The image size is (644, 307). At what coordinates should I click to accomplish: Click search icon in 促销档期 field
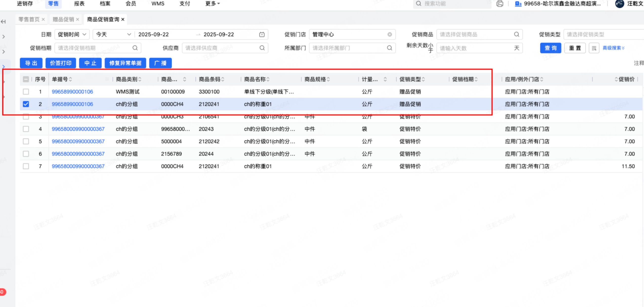[135, 48]
